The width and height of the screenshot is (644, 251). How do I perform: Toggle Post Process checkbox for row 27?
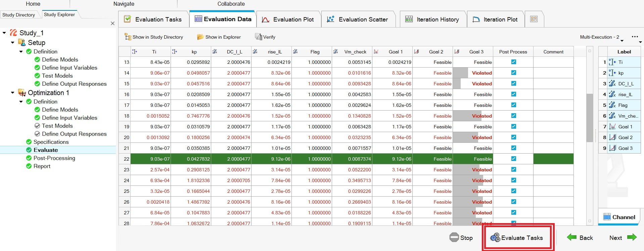tap(514, 212)
